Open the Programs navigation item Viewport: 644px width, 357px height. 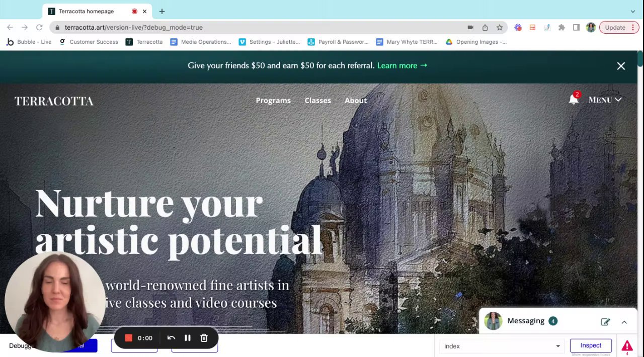click(273, 101)
